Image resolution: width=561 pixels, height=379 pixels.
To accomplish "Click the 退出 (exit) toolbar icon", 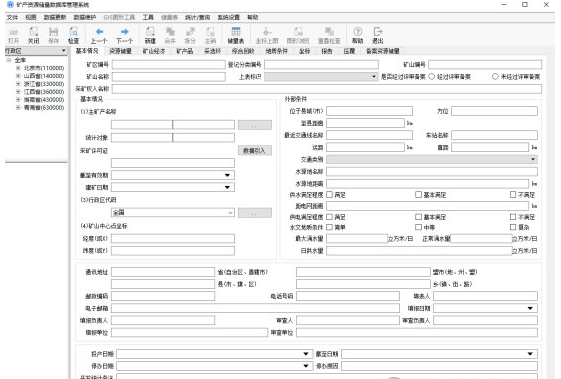I will tap(377, 35).
